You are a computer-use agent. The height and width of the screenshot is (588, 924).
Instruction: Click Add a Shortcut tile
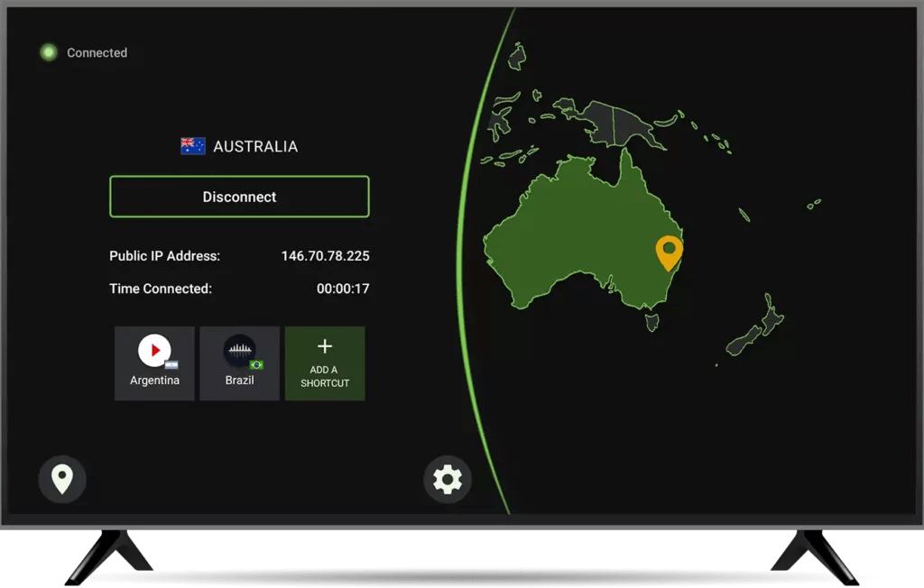tap(325, 363)
